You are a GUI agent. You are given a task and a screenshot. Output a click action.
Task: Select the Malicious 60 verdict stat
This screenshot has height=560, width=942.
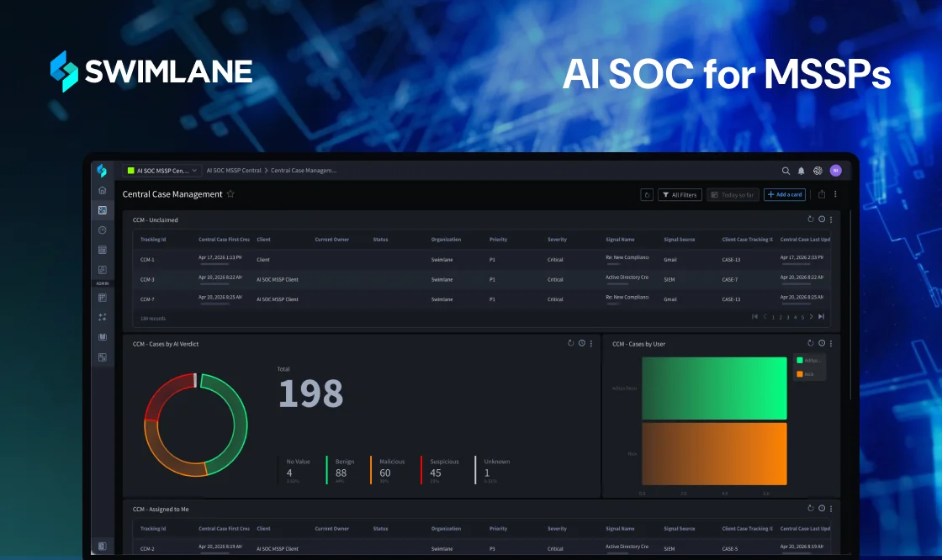pos(388,470)
